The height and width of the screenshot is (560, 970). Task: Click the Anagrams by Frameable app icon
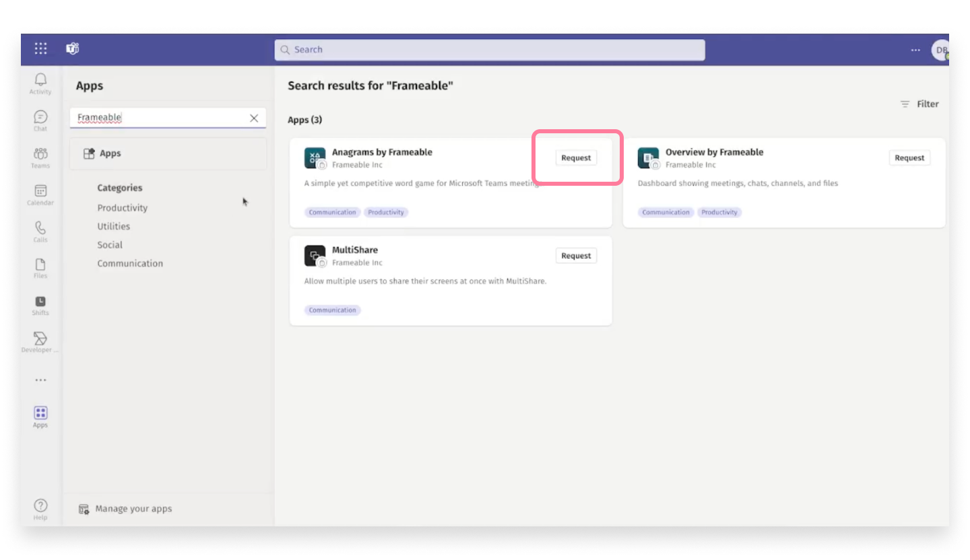[315, 158]
